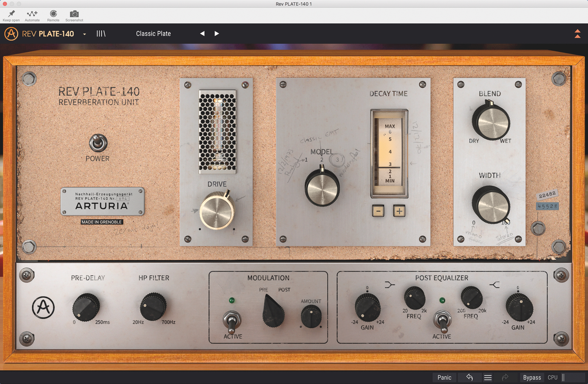Click the Panic button
Image resolution: width=588 pixels, height=384 pixels.
point(444,377)
